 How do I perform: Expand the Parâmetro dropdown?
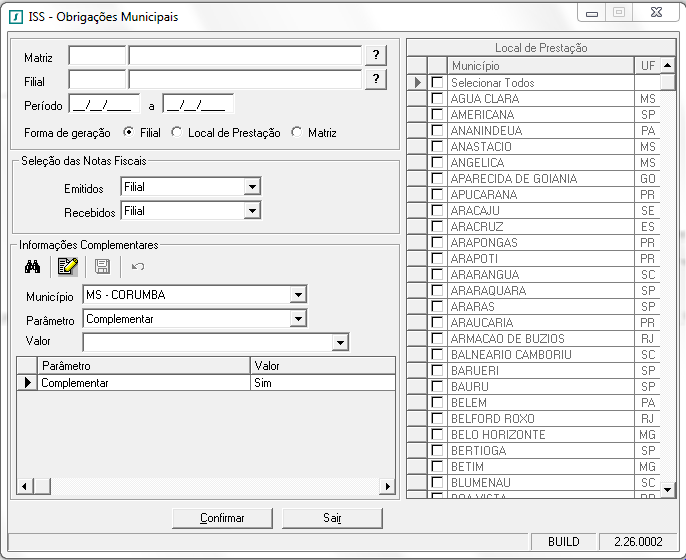(x=297, y=319)
